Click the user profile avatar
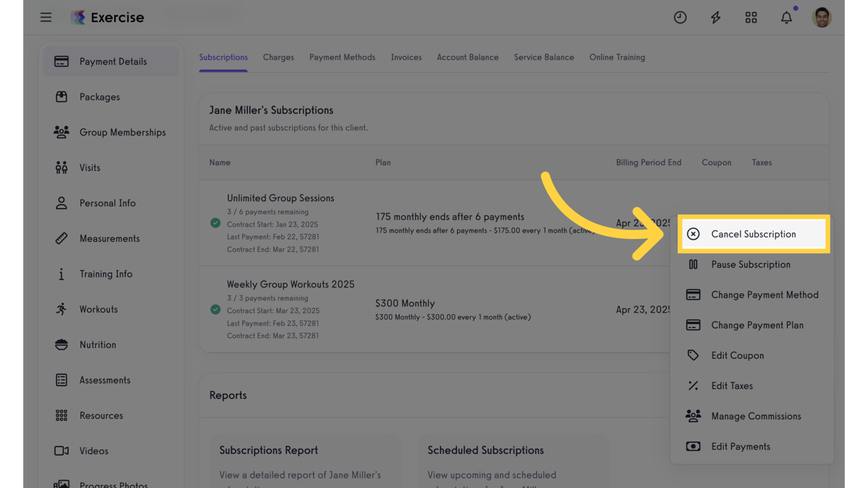Image resolution: width=868 pixels, height=488 pixels. pyautogui.click(x=822, y=17)
